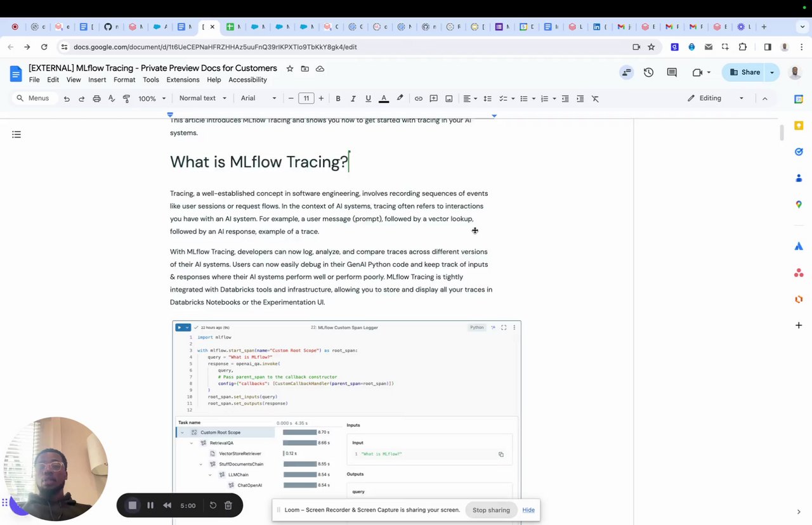Hide the Loom sharing notification
This screenshot has height=525, width=812.
click(528, 510)
